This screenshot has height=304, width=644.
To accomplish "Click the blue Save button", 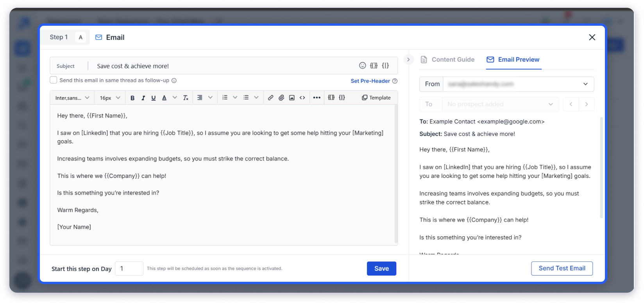I will (381, 268).
